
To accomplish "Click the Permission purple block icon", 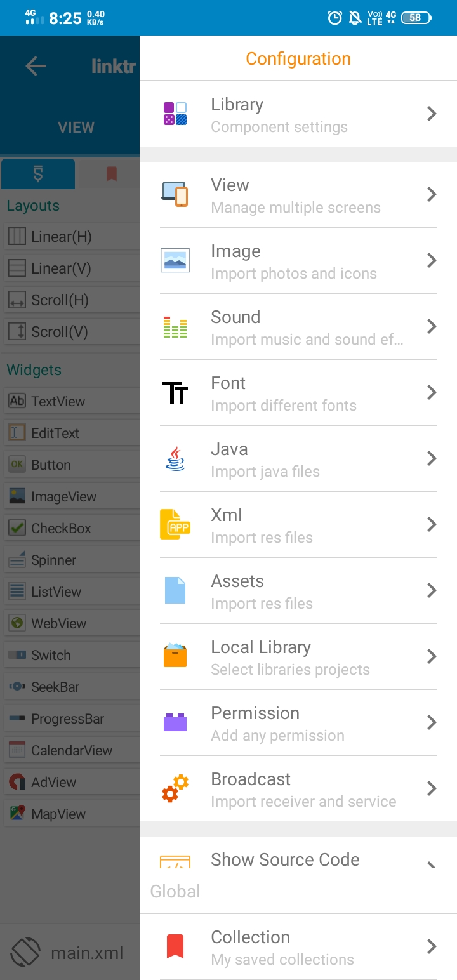I will coord(175,722).
